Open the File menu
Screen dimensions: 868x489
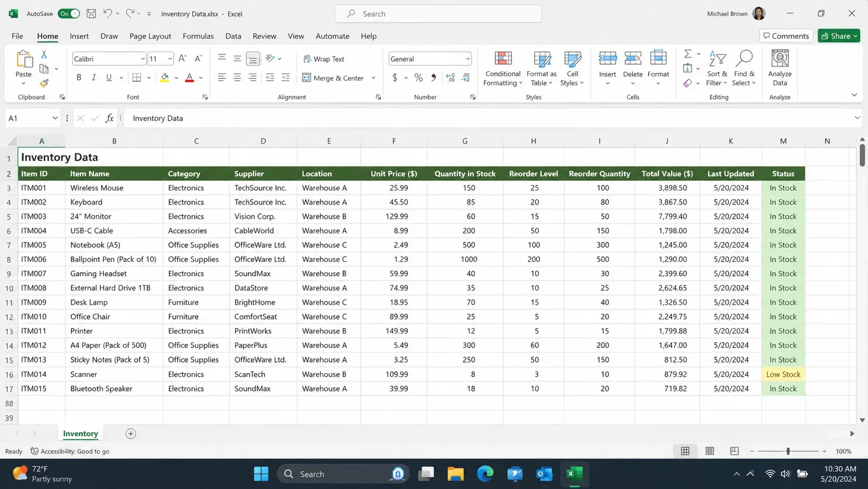pyautogui.click(x=17, y=36)
